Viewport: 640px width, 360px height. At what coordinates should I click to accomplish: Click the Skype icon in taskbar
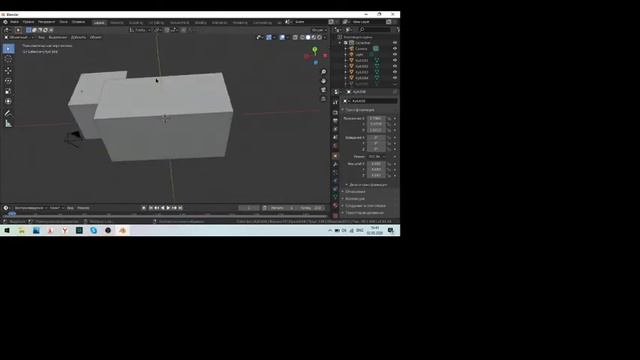pyautogui.click(x=93, y=231)
